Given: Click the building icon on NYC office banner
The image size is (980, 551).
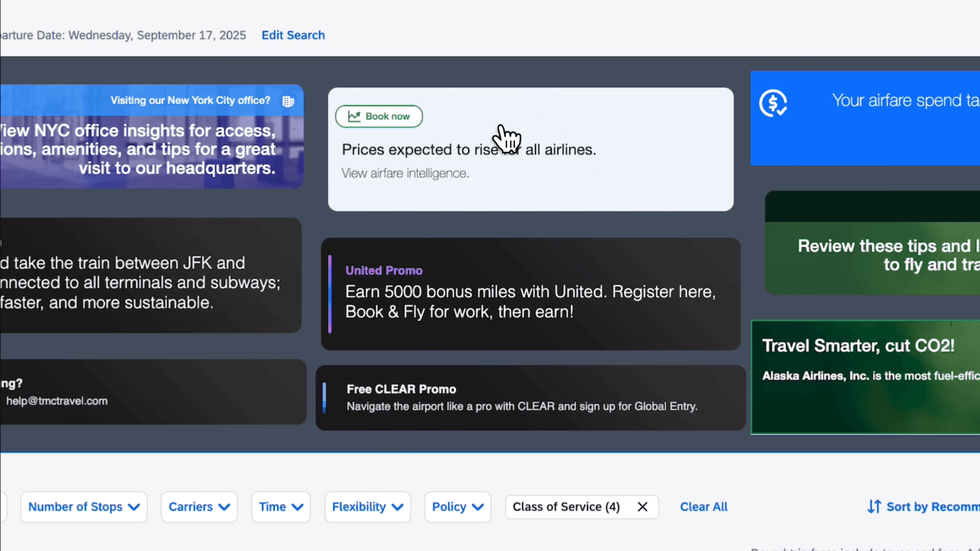Looking at the screenshot, I should (x=288, y=101).
